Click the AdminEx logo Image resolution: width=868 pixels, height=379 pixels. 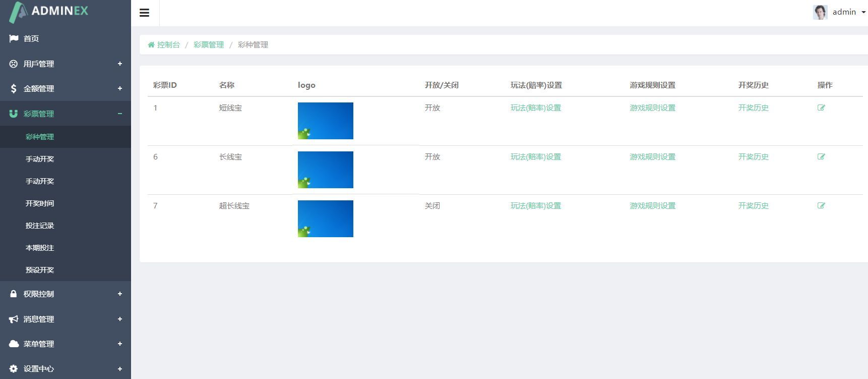49,12
